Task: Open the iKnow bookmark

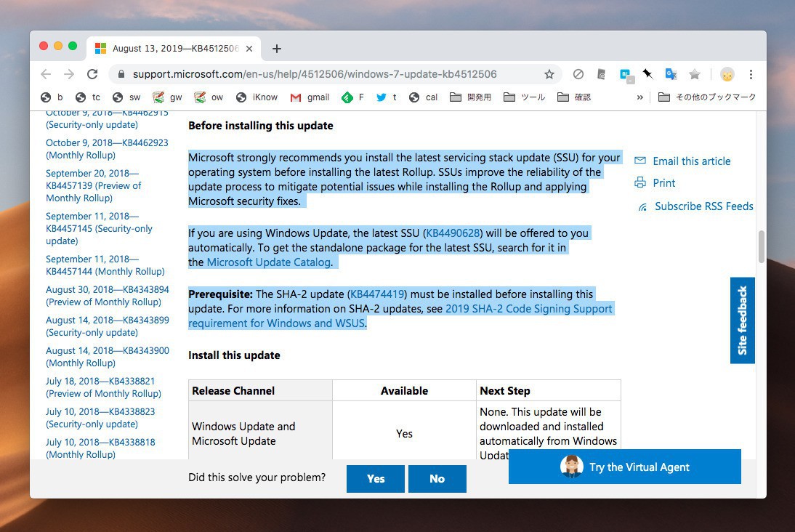Action: pyautogui.click(x=257, y=97)
